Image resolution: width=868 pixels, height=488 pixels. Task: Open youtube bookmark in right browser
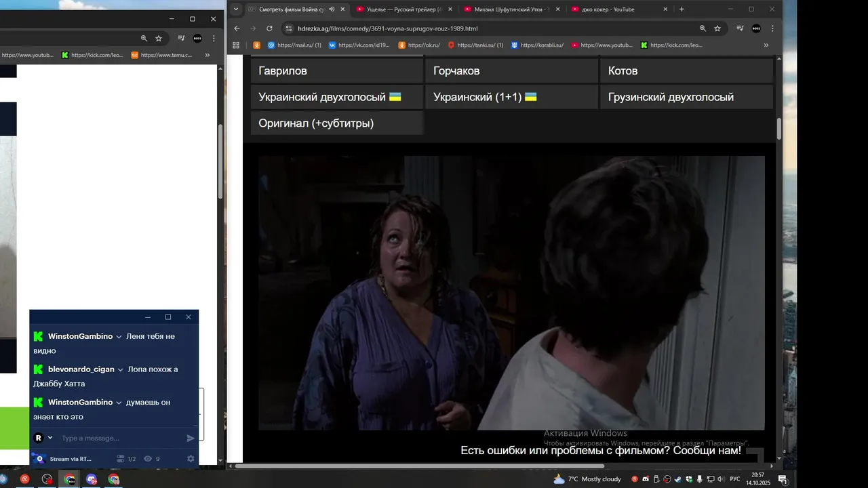point(602,45)
